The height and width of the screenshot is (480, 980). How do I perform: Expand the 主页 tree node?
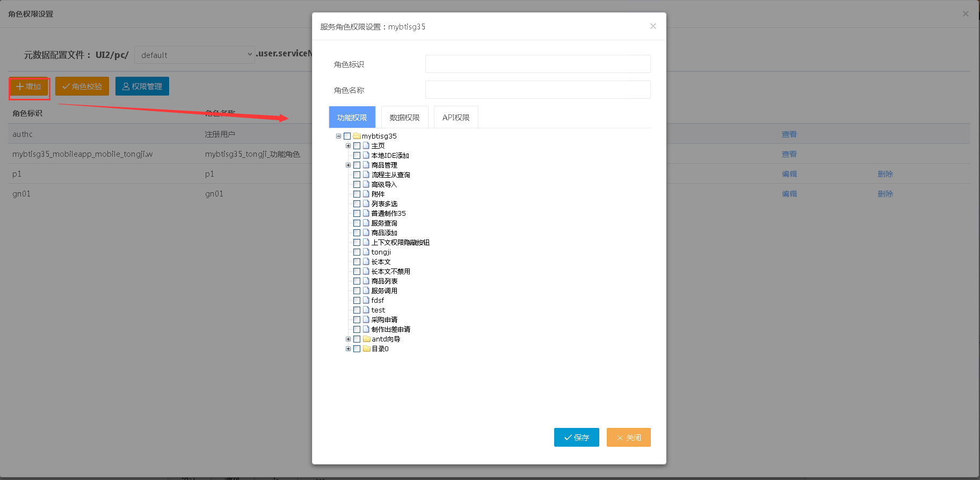tap(348, 146)
